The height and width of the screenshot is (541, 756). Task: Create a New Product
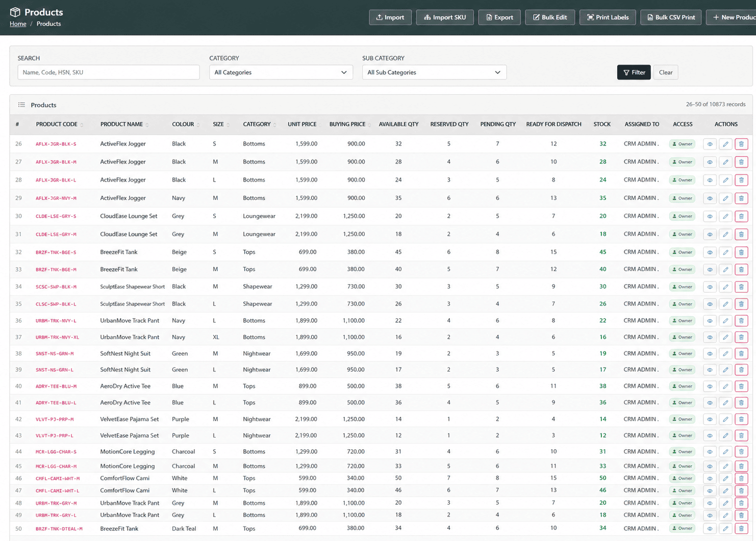[732, 17]
